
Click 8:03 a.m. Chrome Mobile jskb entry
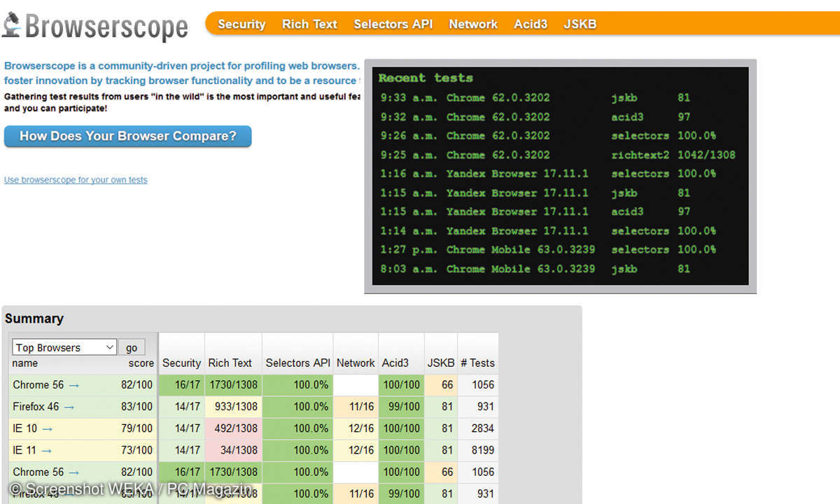point(535,268)
